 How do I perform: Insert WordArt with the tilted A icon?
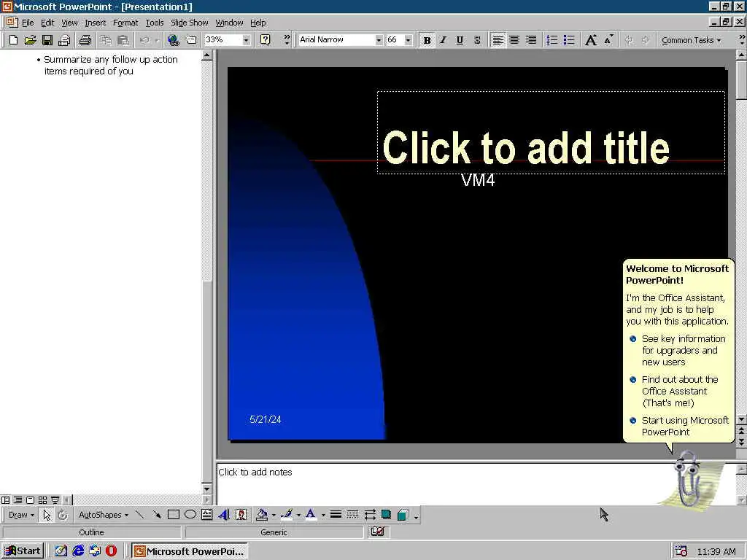pyautogui.click(x=224, y=515)
